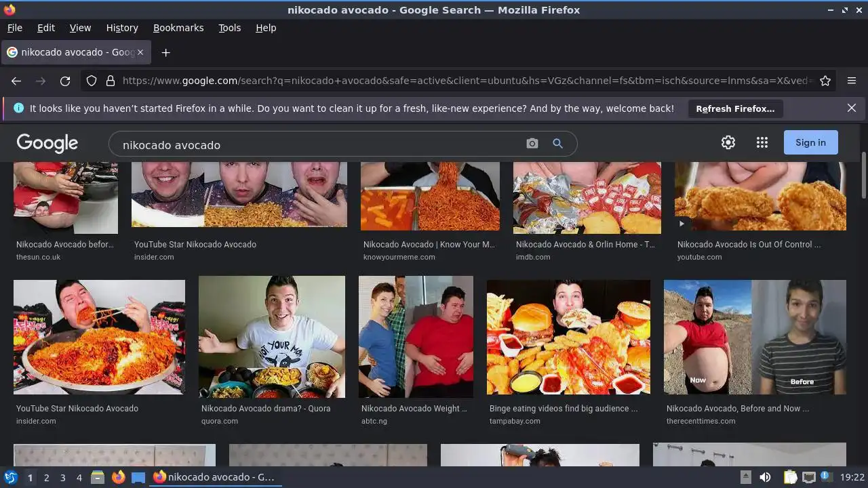Click the tampabay.com source text
Viewport: 868px width, 488px height.
(x=515, y=421)
